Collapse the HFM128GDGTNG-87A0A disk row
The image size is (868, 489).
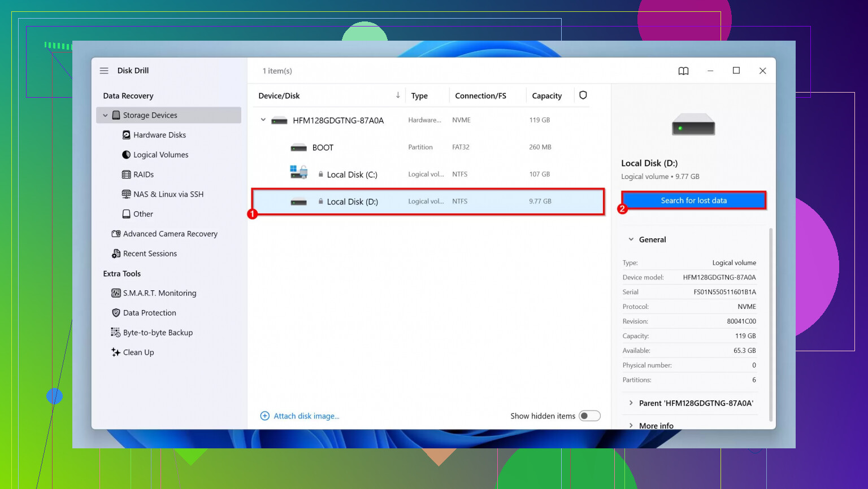pyautogui.click(x=263, y=120)
